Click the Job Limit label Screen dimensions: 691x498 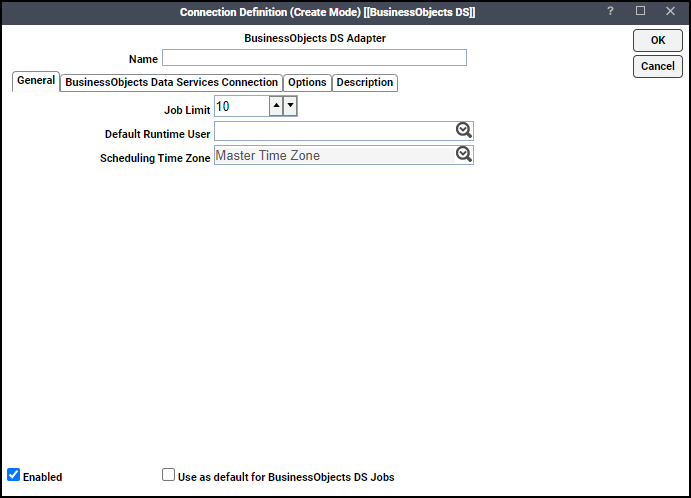pyautogui.click(x=187, y=110)
